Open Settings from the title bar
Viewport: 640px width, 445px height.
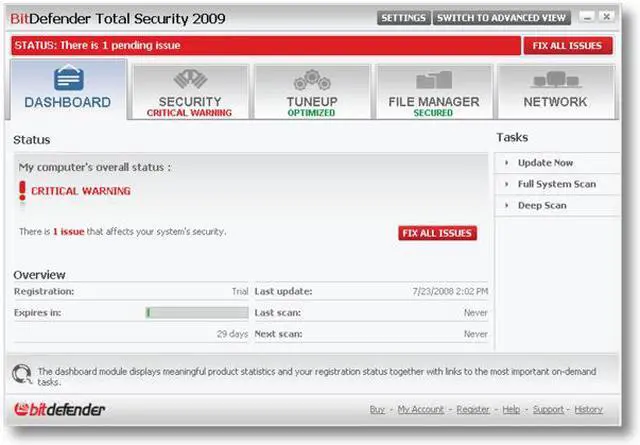tap(404, 18)
